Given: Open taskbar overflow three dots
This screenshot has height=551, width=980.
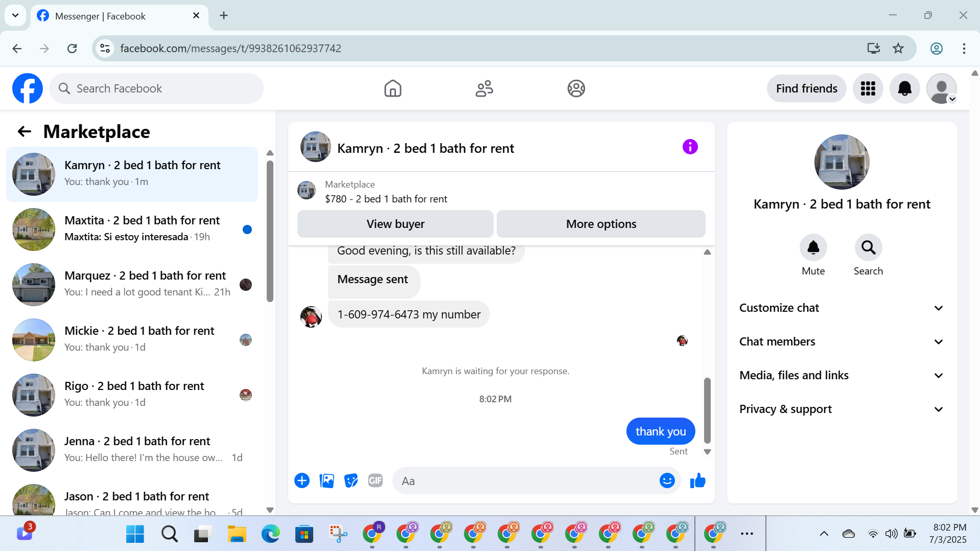Looking at the screenshot, I should (x=746, y=534).
